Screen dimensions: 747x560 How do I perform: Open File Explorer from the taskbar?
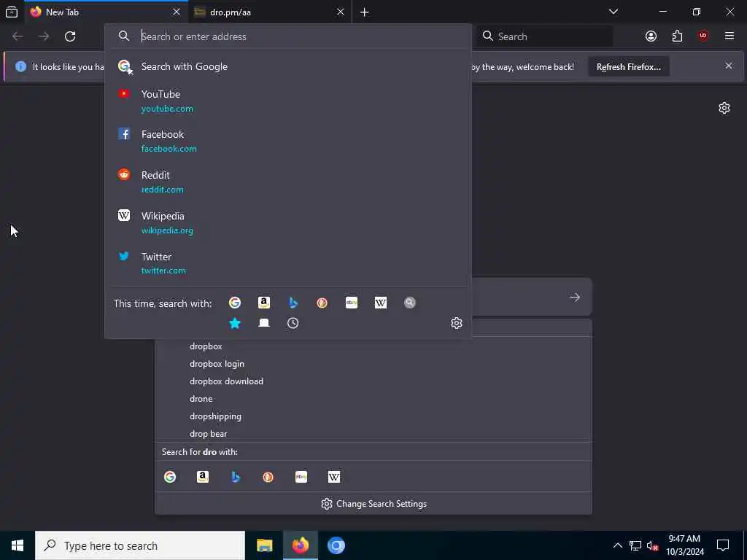point(264,545)
